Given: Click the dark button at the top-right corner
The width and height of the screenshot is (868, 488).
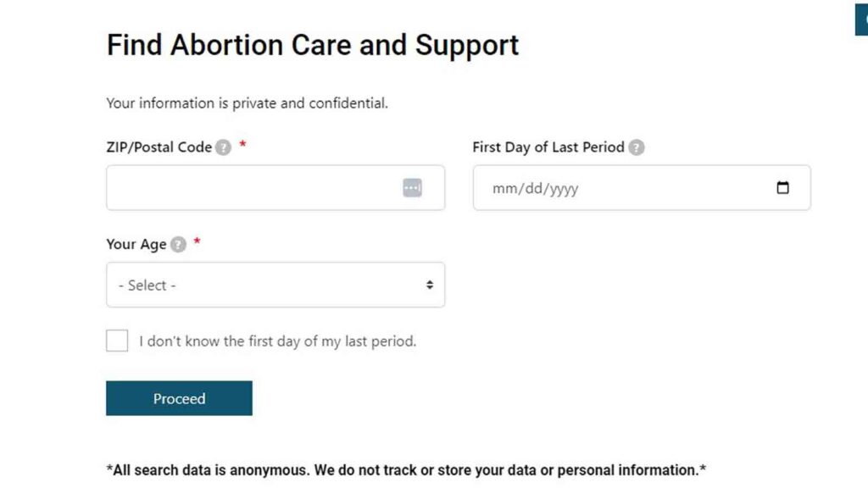Looking at the screenshot, I should tap(861, 19).
